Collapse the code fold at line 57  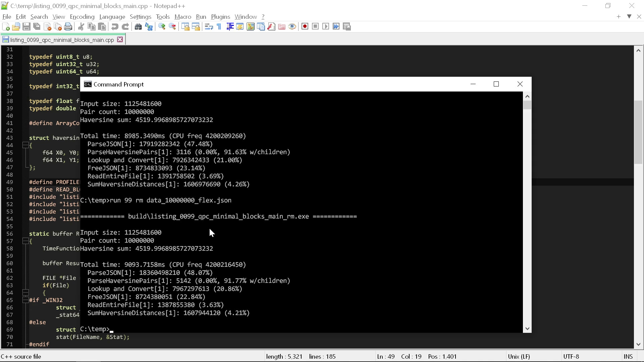click(25, 241)
